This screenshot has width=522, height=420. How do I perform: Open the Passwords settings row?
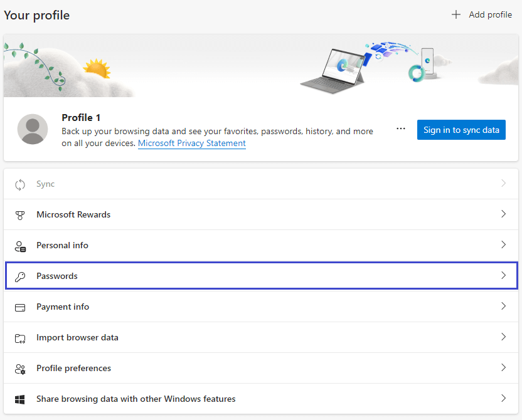[262, 276]
